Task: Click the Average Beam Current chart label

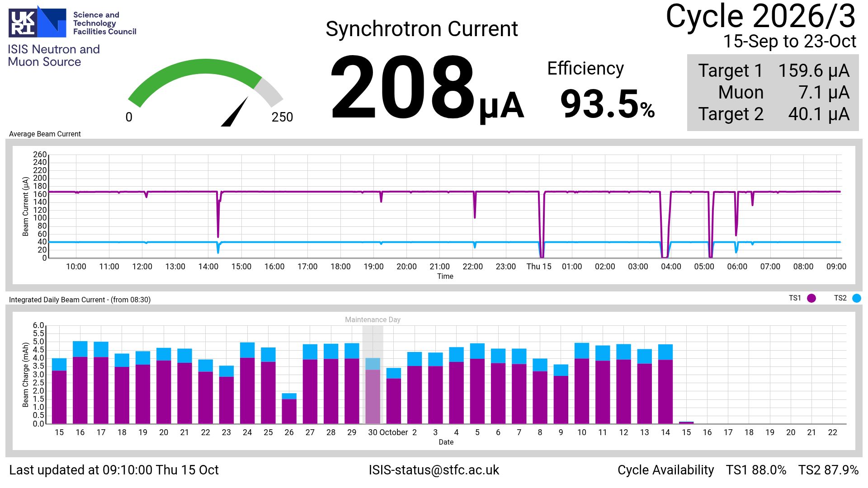Action: (45, 134)
